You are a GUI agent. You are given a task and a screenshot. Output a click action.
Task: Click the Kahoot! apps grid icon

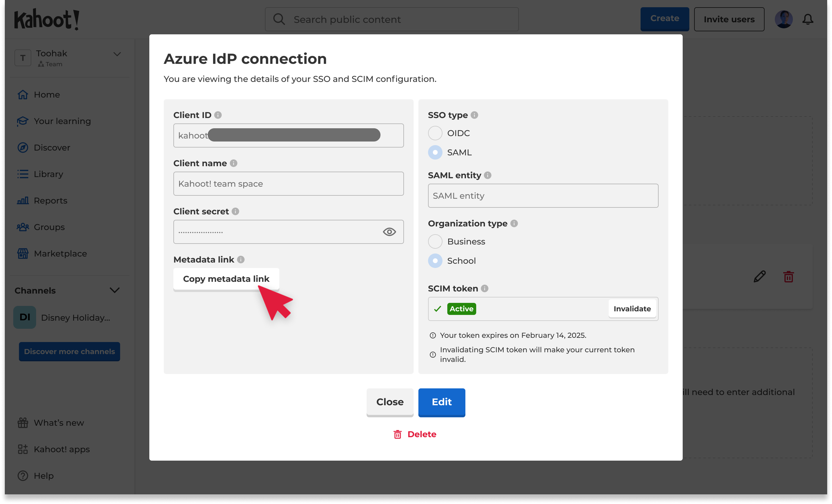pyautogui.click(x=23, y=449)
